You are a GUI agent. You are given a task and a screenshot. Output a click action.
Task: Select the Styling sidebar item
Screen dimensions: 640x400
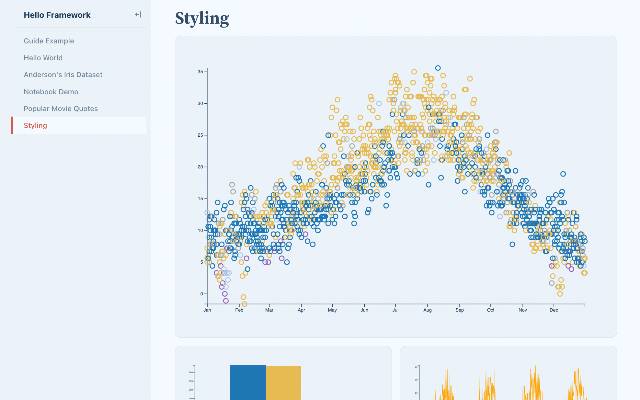[36, 125]
